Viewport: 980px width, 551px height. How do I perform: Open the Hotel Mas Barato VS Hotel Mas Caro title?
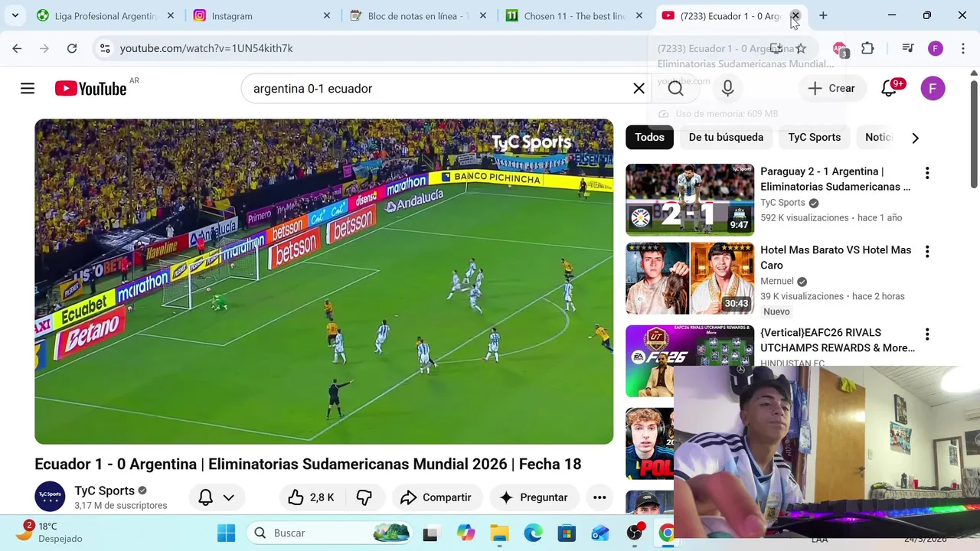836,257
